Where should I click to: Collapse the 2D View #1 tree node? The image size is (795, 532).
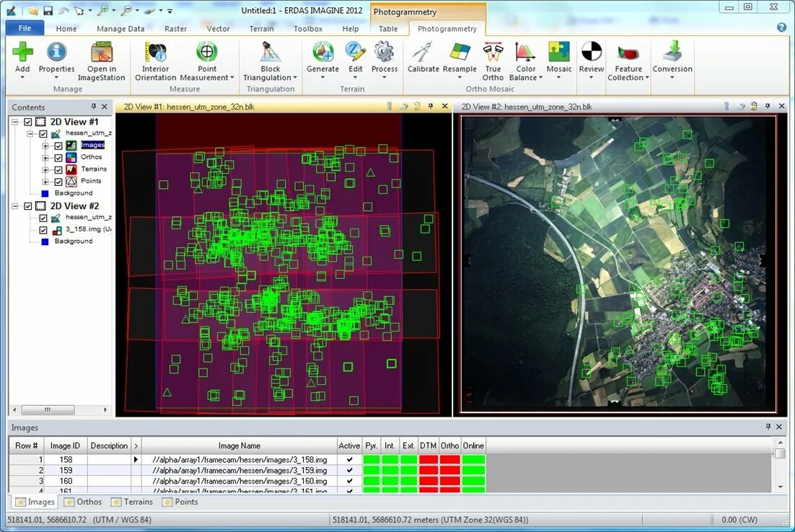16,122
